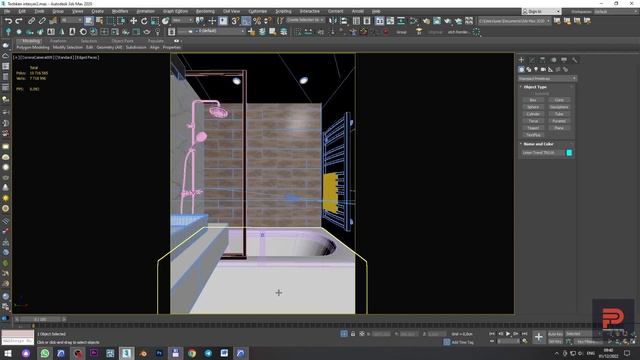The height and width of the screenshot is (360, 640).
Task: Activate the Select Object tool
Action: pyautogui.click(x=89, y=20)
